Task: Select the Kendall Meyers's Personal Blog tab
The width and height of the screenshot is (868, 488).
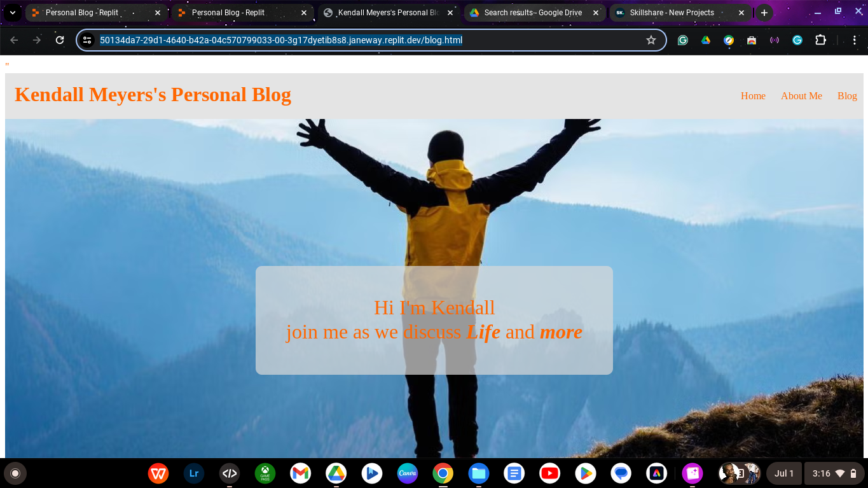Action: point(389,13)
